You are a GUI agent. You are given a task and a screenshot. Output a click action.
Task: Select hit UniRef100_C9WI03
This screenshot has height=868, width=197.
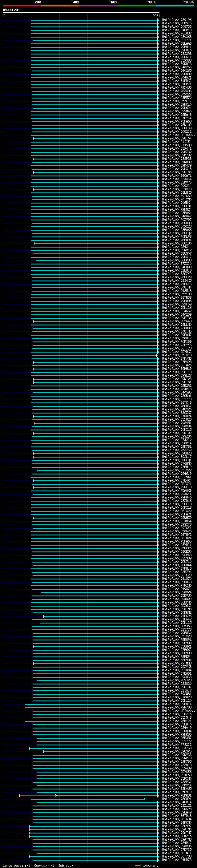click(177, 379)
